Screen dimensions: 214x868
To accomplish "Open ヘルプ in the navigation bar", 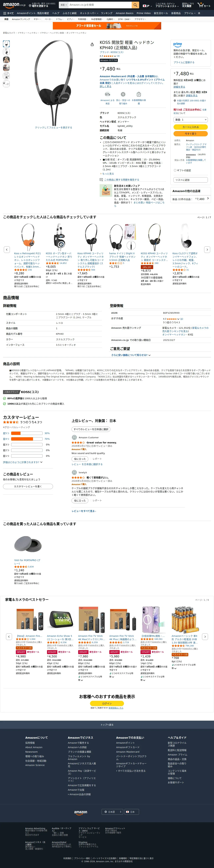I will pyautogui.click(x=56, y=13).
